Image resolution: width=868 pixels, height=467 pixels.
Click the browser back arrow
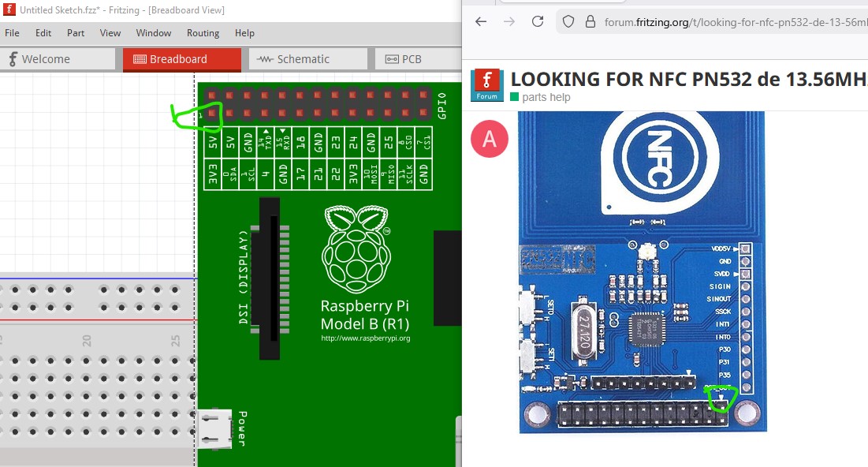click(481, 21)
